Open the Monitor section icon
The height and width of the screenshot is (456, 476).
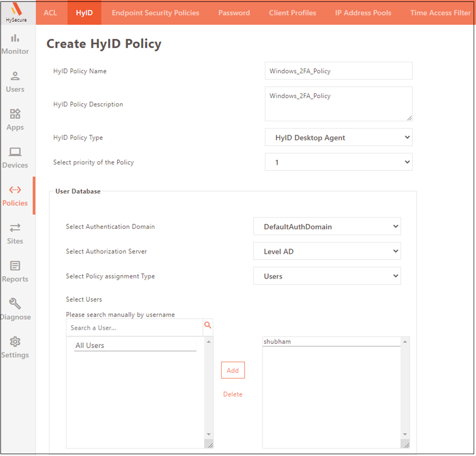point(15,38)
